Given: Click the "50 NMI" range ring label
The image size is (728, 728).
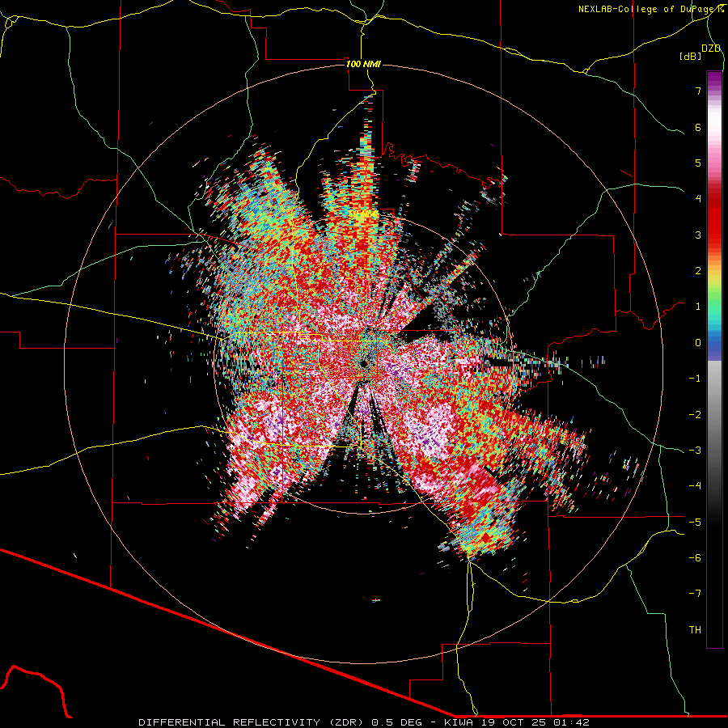Looking at the screenshot, I should 364,214.
